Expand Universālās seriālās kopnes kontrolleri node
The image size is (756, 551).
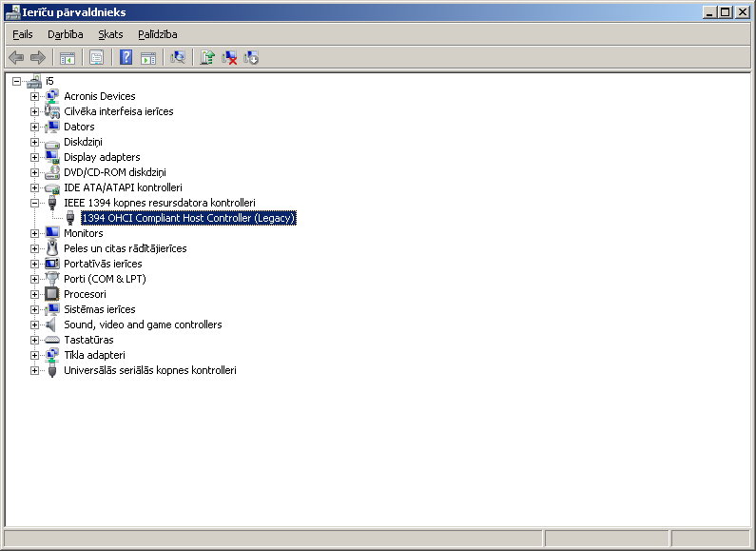(x=35, y=370)
